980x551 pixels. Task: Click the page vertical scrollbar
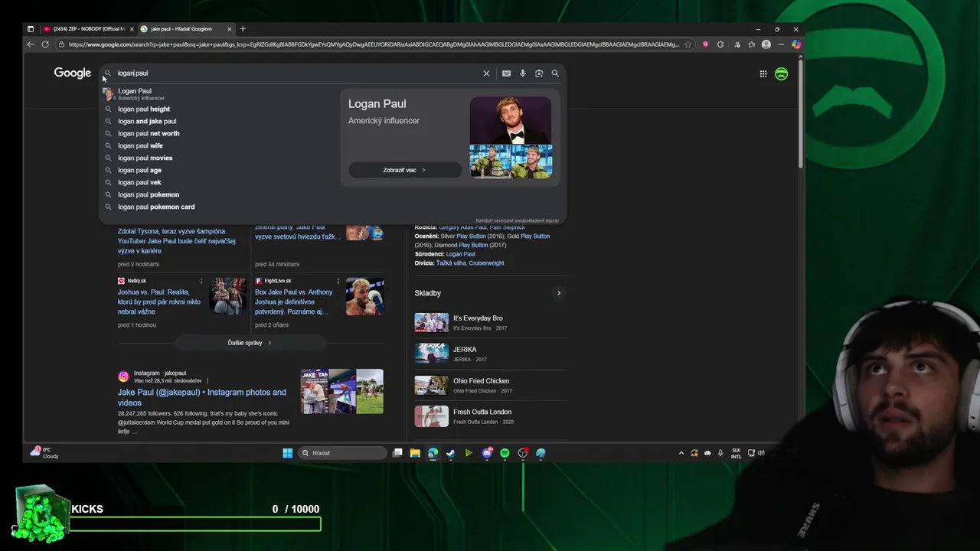point(800,115)
